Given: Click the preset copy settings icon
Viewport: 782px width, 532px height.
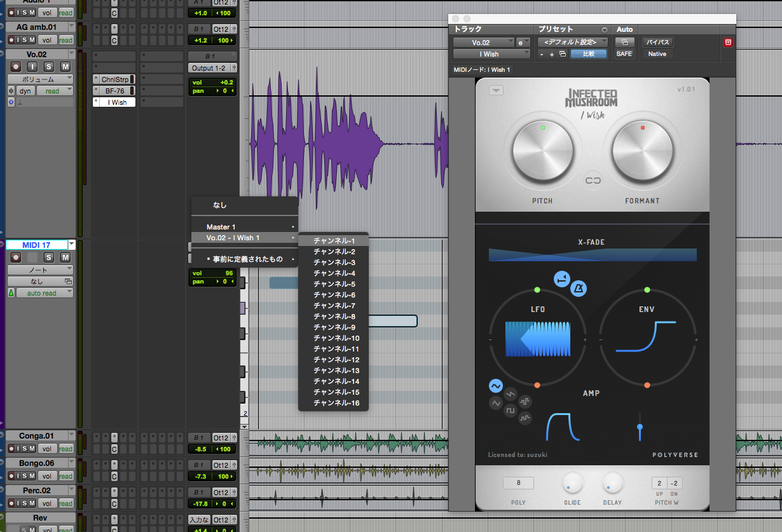Looking at the screenshot, I should tap(563, 54).
